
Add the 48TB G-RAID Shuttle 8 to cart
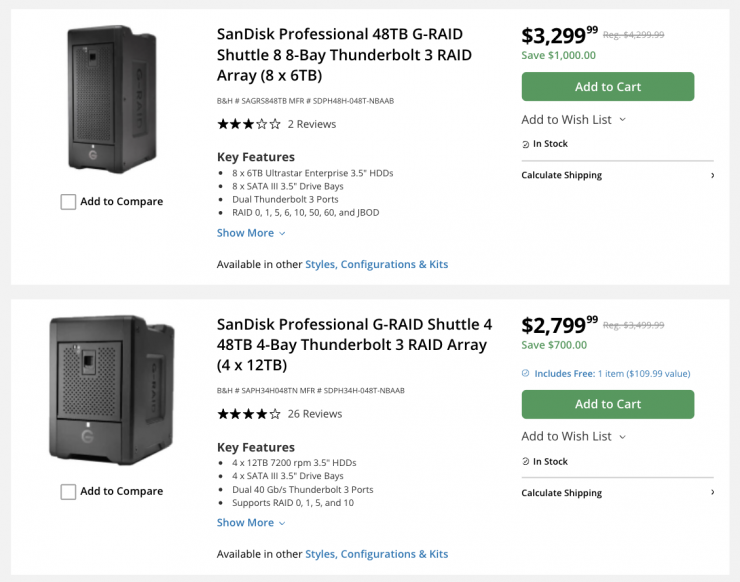click(x=607, y=87)
